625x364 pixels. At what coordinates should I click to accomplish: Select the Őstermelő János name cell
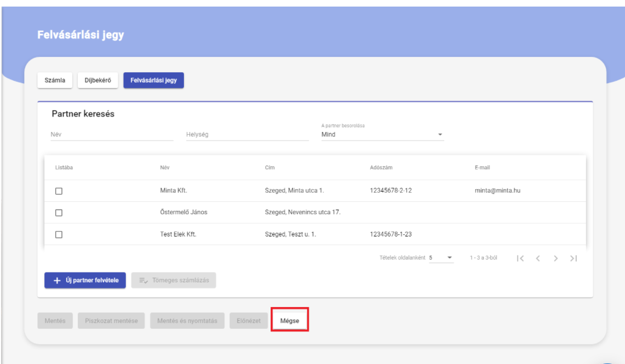coord(184,212)
